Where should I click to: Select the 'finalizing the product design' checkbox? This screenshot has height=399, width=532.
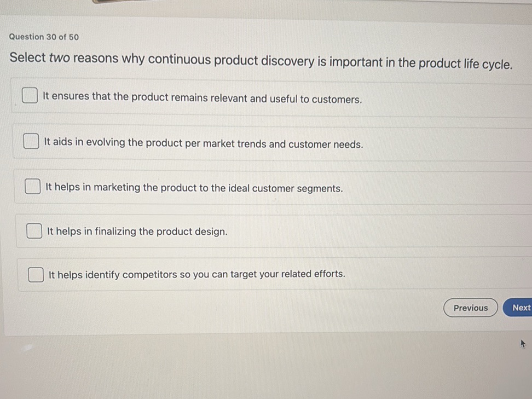coord(34,231)
